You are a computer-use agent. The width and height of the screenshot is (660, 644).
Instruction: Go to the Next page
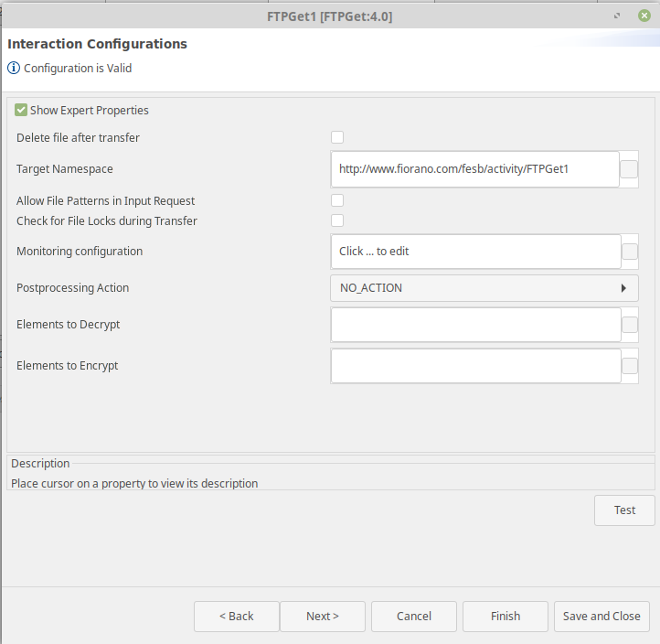323,617
